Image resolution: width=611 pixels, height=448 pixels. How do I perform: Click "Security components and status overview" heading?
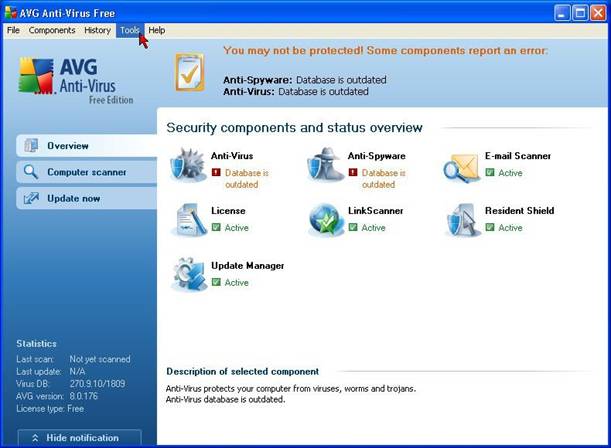(x=294, y=128)
